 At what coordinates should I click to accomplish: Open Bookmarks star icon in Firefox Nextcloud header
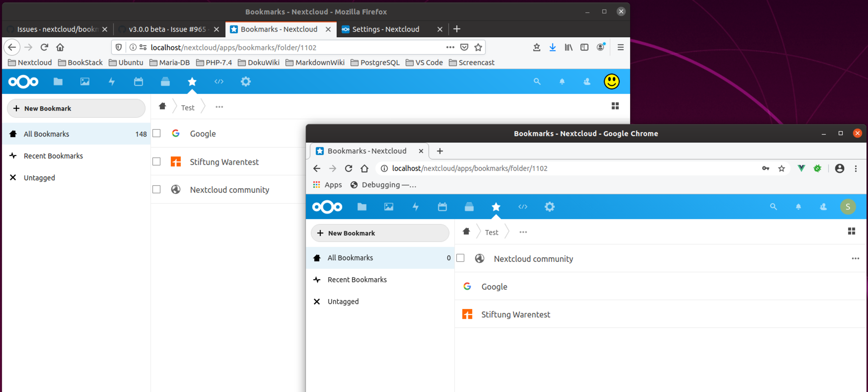[x=192, y=81]
